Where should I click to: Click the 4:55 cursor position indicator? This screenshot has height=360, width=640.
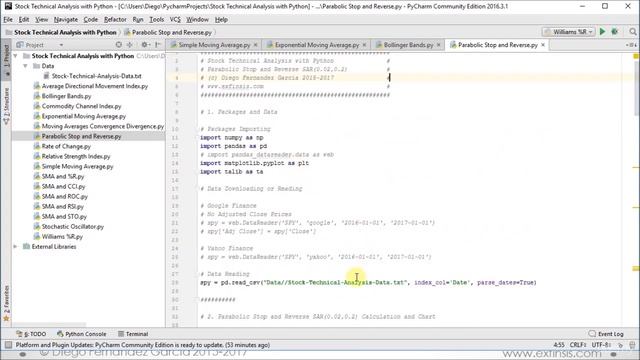(x=559, y=345)
